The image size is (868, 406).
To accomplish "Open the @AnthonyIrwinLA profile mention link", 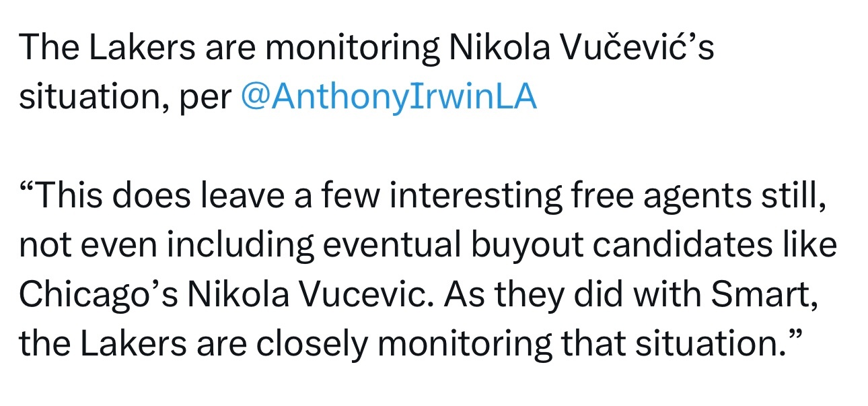I will coord(388,98).
